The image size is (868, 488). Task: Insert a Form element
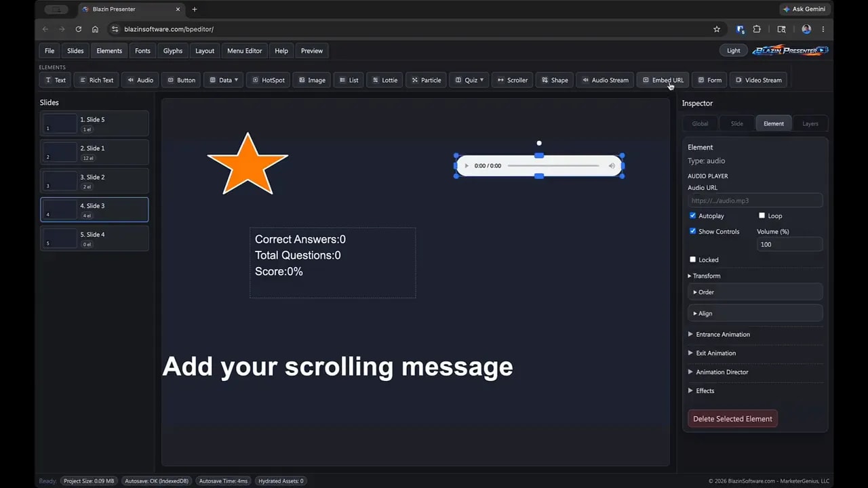(709, 80)
